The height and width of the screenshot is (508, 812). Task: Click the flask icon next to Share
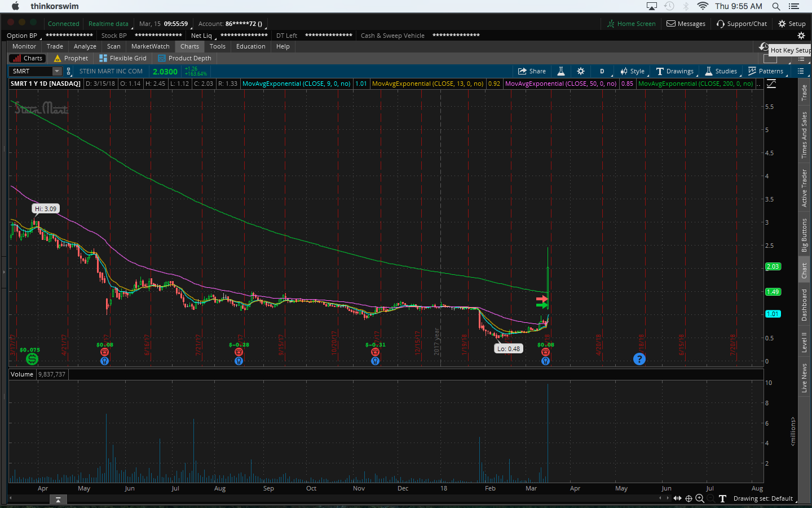(561, 71)
